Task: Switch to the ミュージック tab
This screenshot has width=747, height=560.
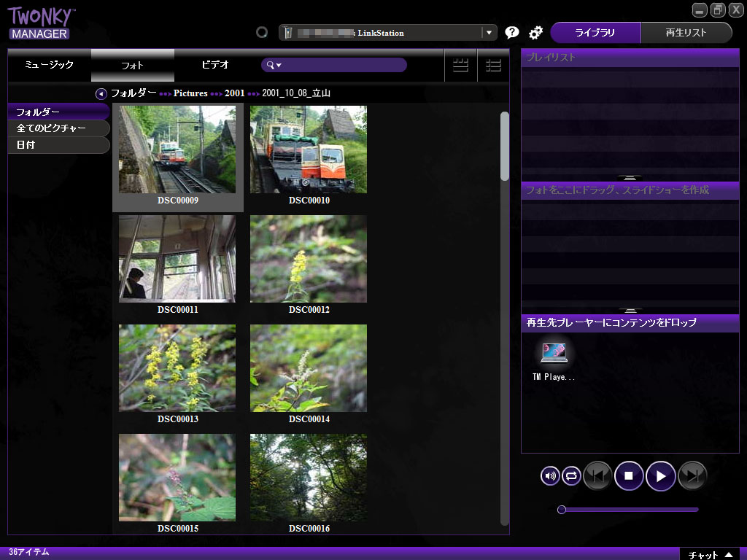Action: (49, 65)
